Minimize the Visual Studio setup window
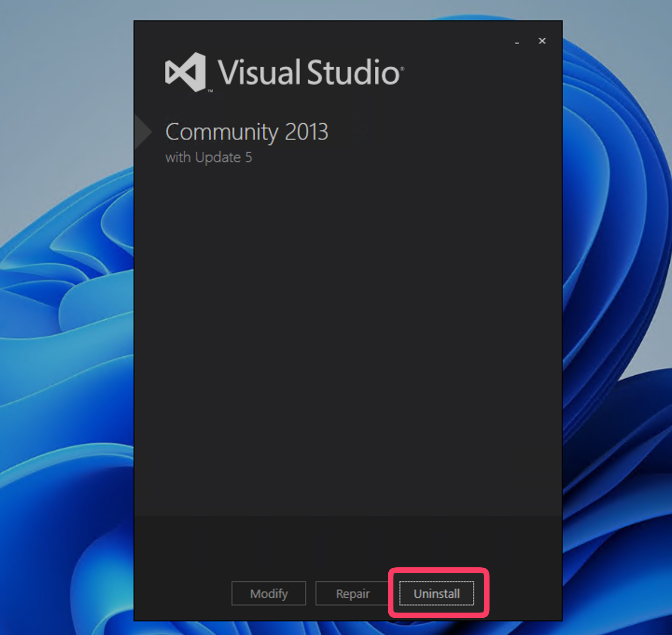 click(x=517, y=42)
